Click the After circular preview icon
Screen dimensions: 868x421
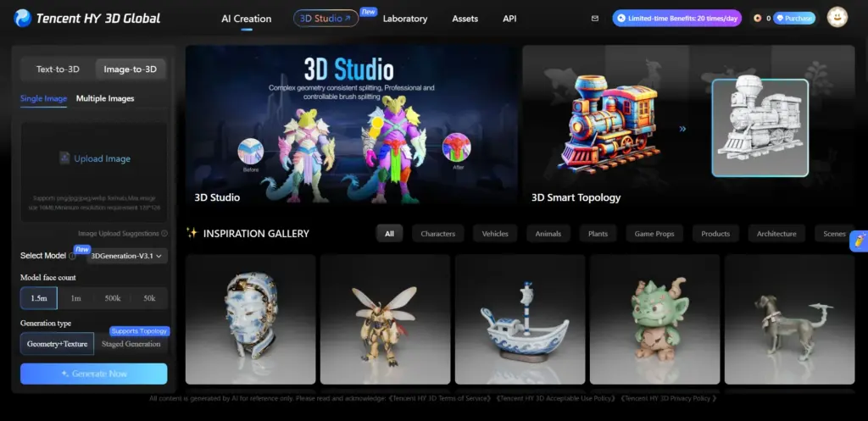(x=457, y=147)
